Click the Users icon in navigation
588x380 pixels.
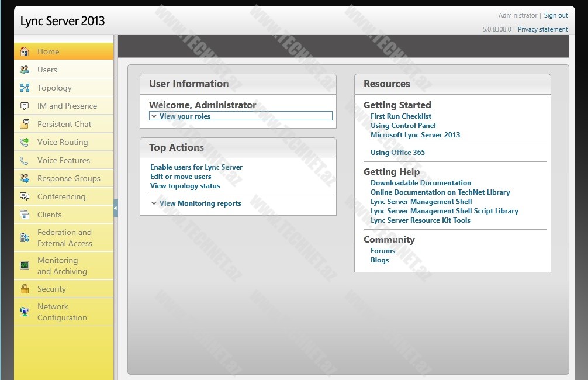(x=24, y=70)
